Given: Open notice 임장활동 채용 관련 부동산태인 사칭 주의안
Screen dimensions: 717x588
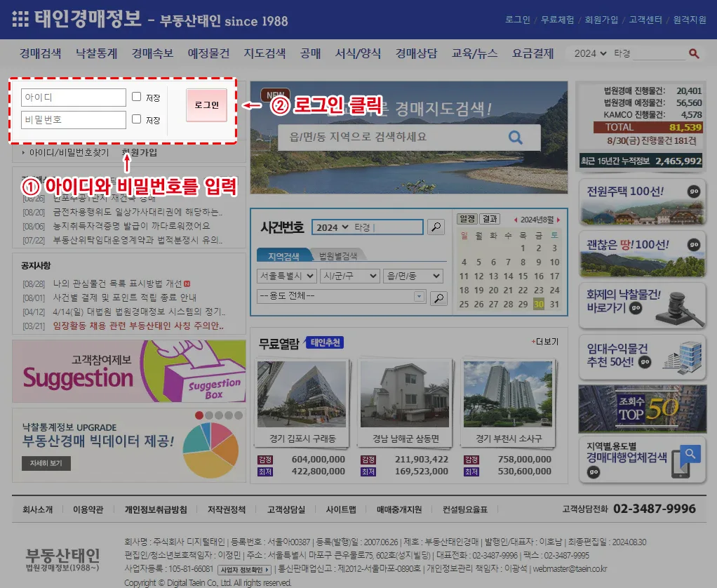Looking at the screenshot, I should click(138, 326).
